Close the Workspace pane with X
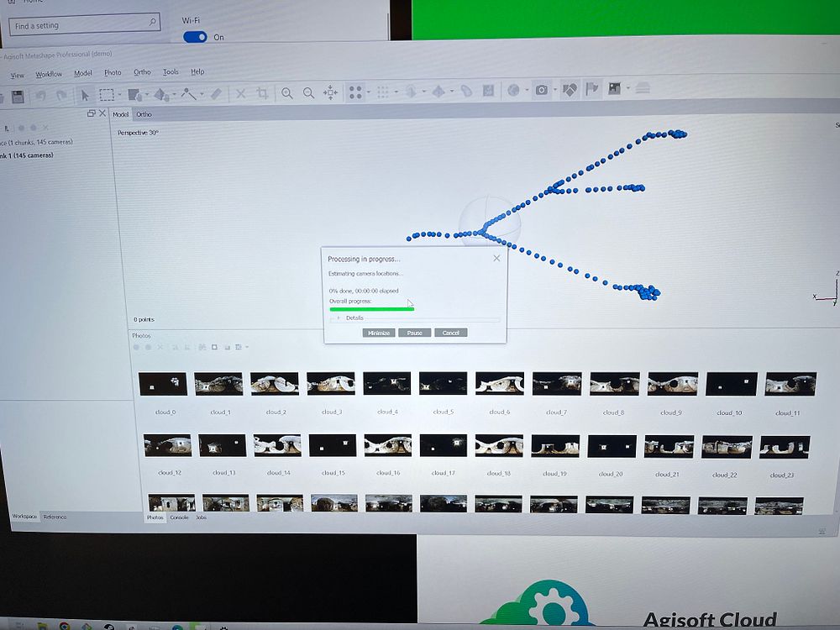840x630 pixels. click(102, 113)
